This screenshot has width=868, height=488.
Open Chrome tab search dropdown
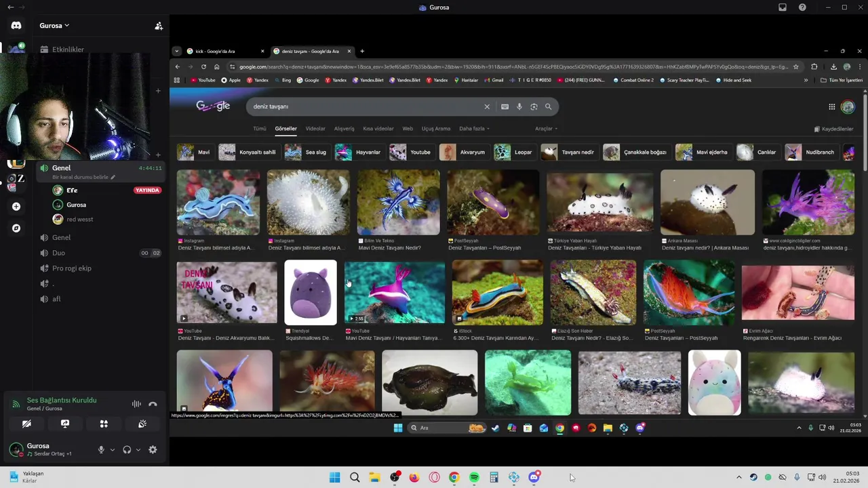176,52
